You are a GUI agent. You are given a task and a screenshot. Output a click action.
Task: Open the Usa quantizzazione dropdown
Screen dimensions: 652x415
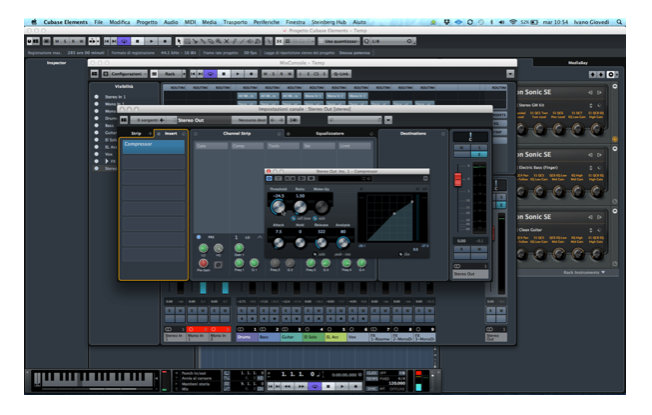pyautogui.click(x=339, y=41)
